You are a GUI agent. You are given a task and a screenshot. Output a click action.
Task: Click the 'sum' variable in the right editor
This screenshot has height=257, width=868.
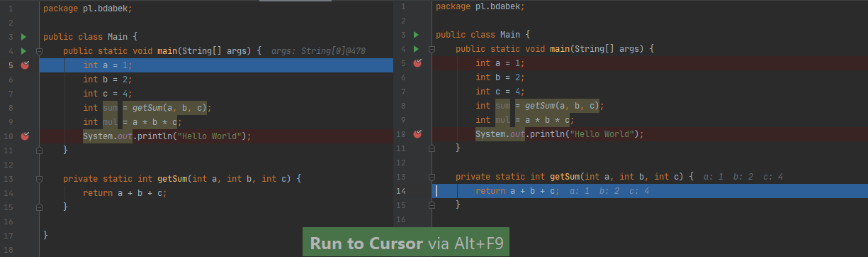pos(502,105)
